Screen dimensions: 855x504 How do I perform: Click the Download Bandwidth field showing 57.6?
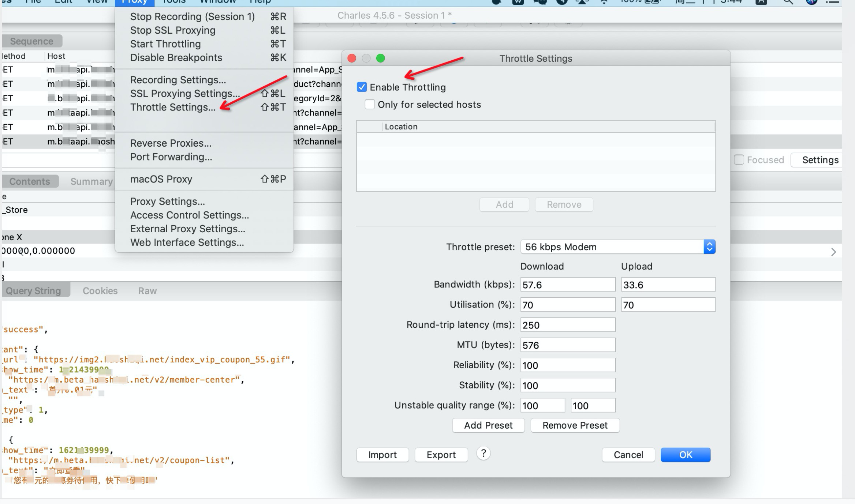pyautogui.click(x=567, y=285)
